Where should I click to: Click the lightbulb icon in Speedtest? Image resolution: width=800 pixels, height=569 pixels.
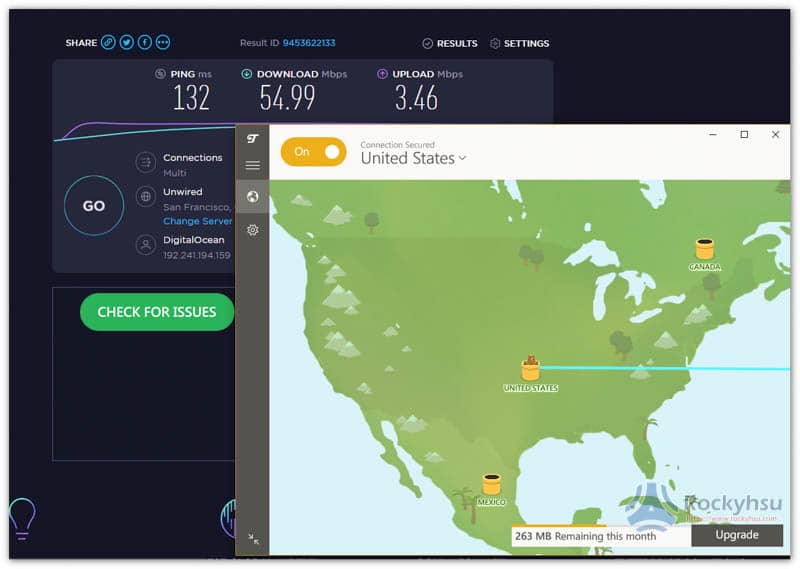tap(22, 518)
